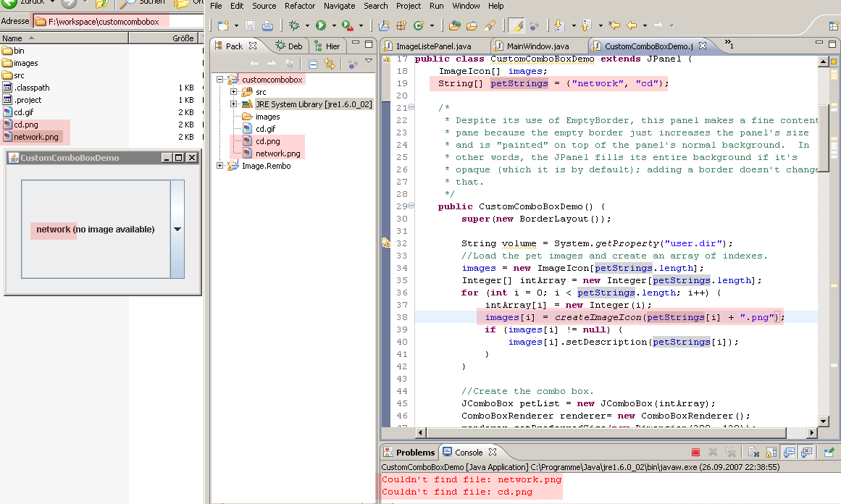Image resolution: width=841 pixels, height=504 pixels.
Task: Select network.png in the Package Explorer
Action: (277, 154)
